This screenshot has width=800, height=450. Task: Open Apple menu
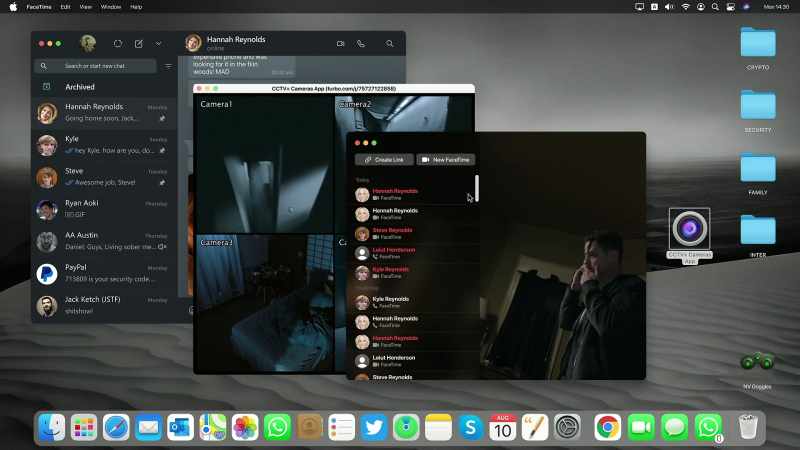(13, 7)
